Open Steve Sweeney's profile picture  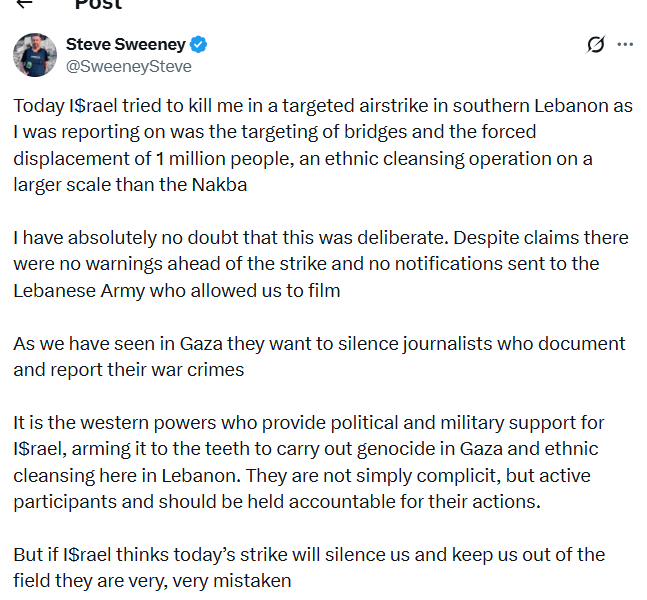pos(35,54)
